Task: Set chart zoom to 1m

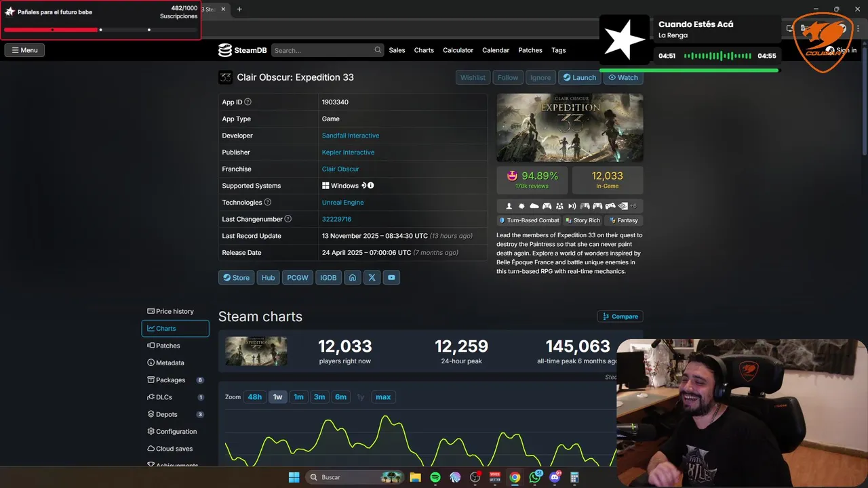Action: pos(298,397)
